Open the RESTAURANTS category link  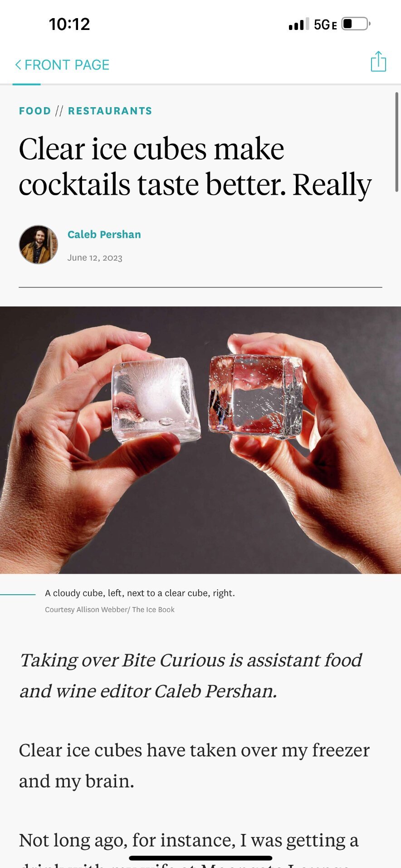pyautogui.click(x=110, y=111)
